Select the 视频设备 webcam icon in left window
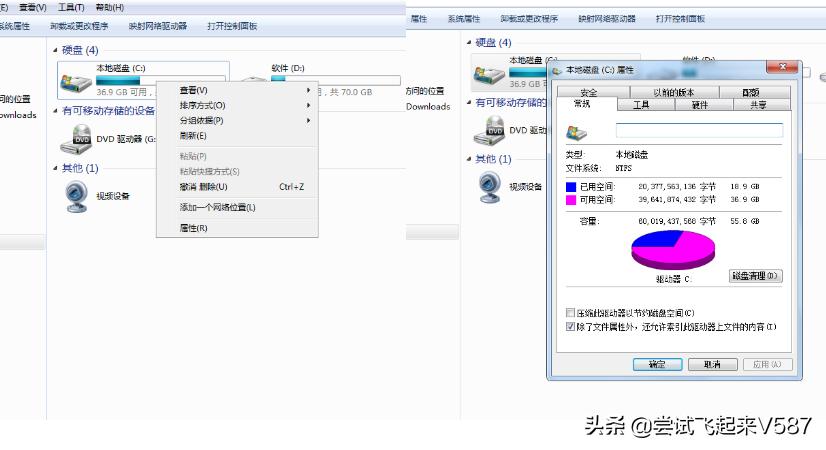The height and width of the screenshot is (450, 826). 76,197
